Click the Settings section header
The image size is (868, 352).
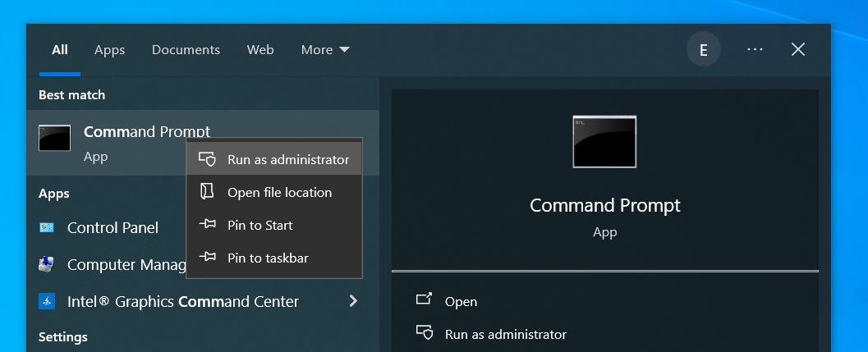tap(62, 337)
